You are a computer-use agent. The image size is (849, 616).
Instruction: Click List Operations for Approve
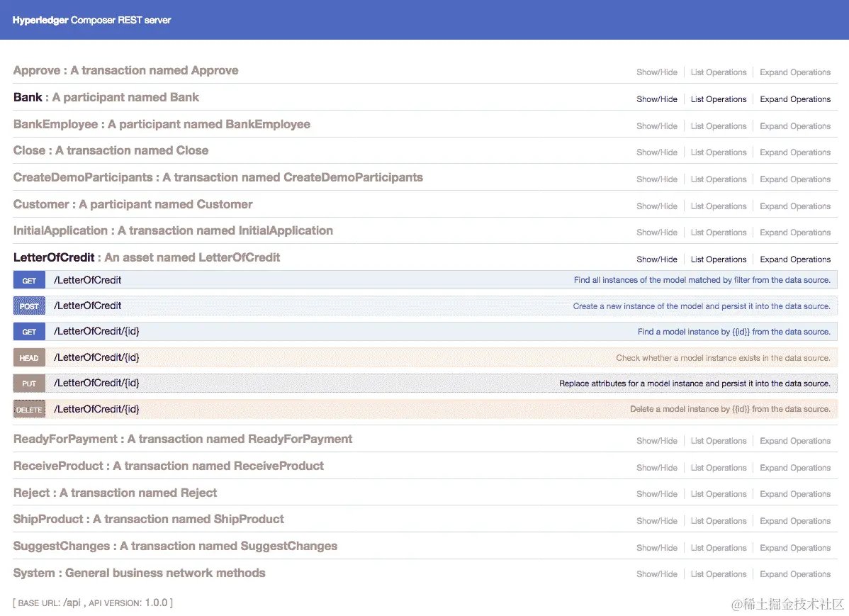pos(719,72)
